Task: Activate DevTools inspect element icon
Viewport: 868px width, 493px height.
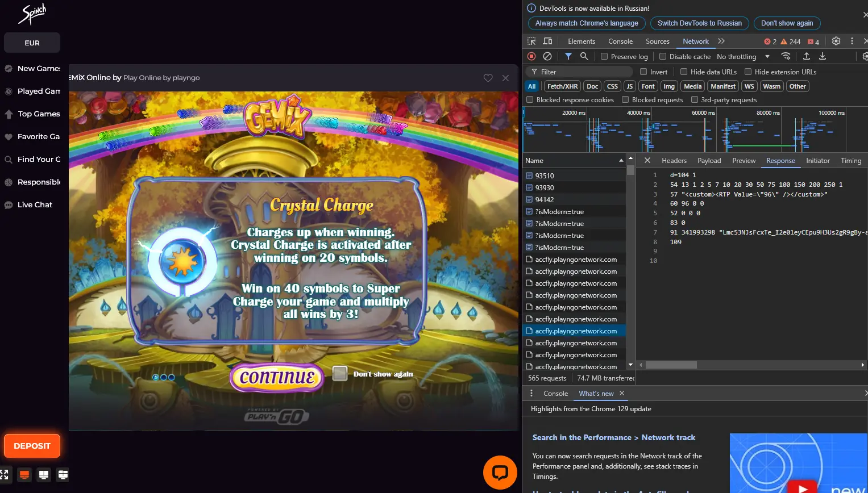Action: point(531,41)
